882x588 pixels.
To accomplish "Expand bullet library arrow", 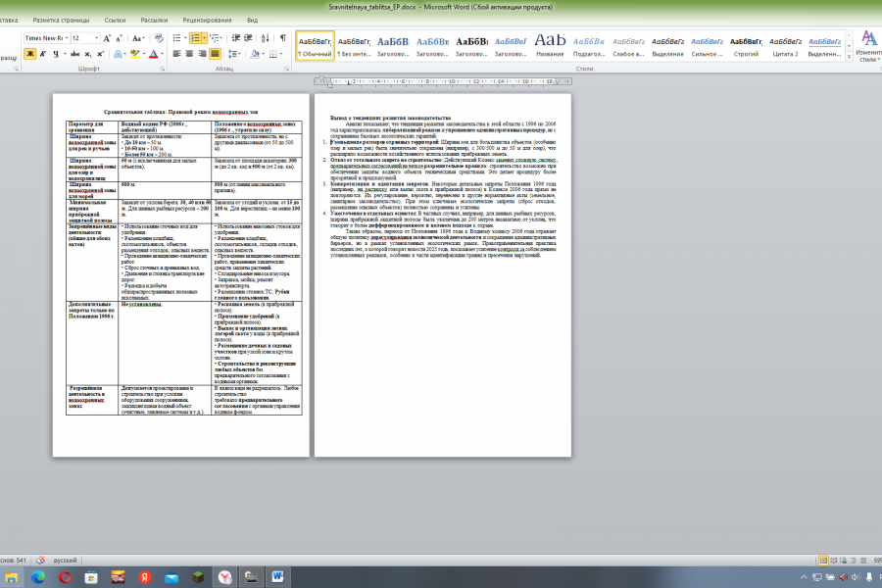I will tap(185, 37).
